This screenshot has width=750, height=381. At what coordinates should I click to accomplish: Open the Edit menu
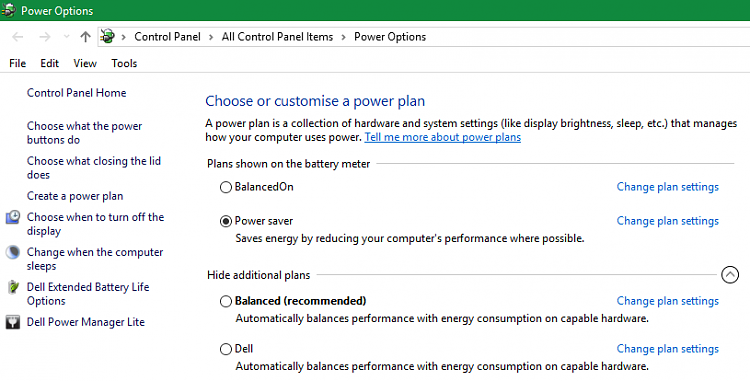49,63
